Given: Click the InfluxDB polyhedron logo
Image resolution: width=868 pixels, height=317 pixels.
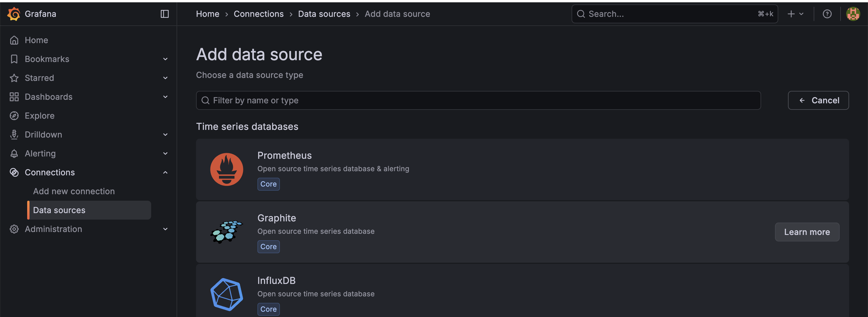Looking at the screenshot, I should [x=226, y=294].
